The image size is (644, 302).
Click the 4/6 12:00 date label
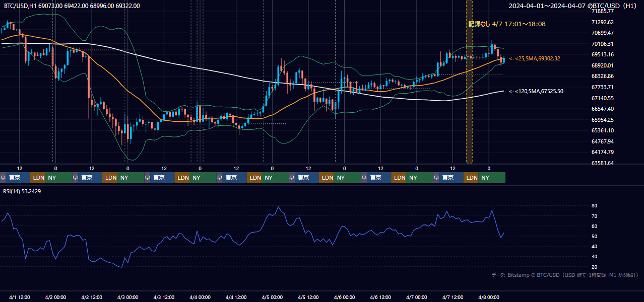[380, 297]
